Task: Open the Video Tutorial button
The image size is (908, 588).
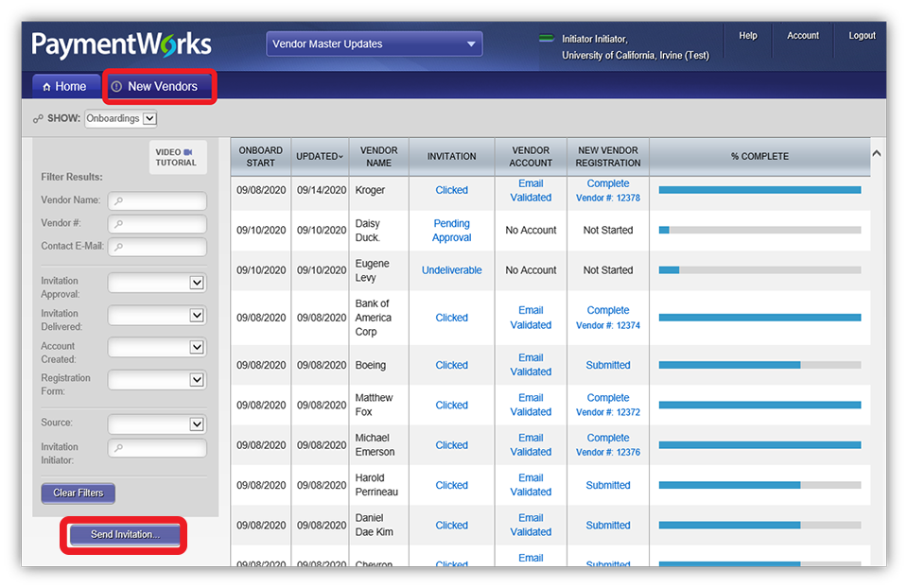Action: (178, 158)
